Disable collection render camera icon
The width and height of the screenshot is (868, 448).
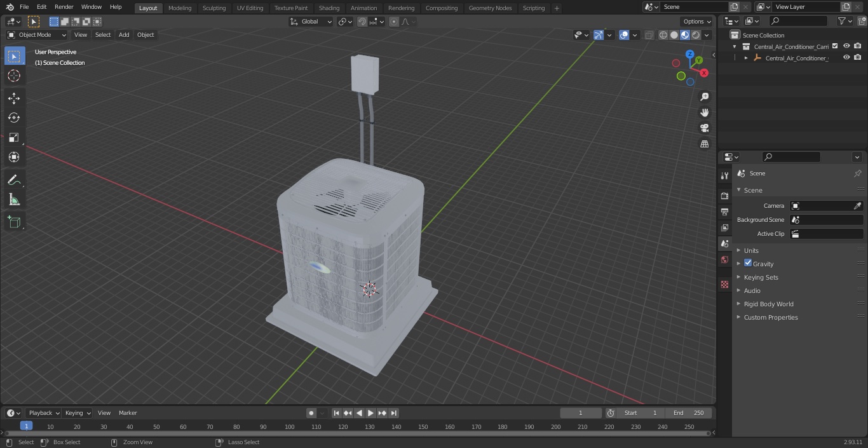858,46
